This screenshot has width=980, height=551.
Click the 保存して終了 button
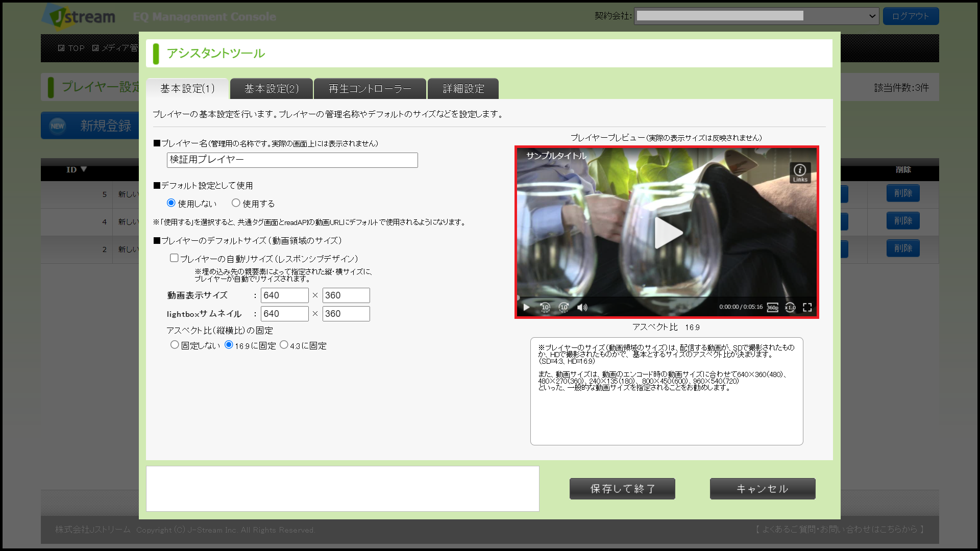622,489
